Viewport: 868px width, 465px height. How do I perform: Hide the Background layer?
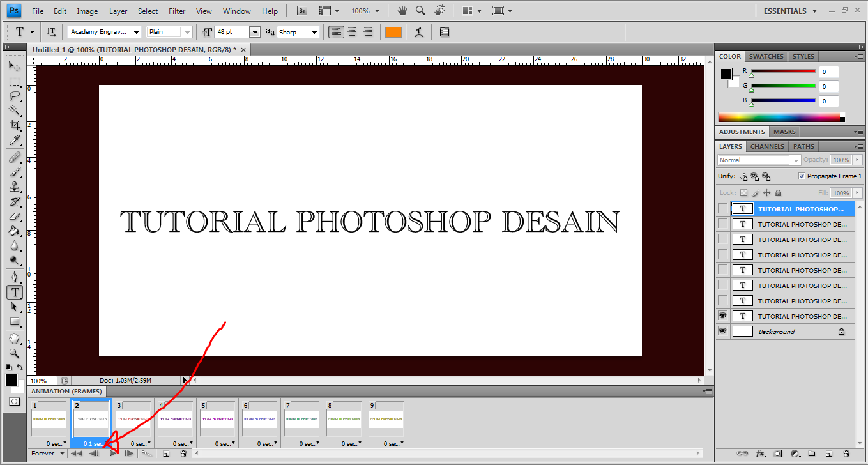click(722, 332)
